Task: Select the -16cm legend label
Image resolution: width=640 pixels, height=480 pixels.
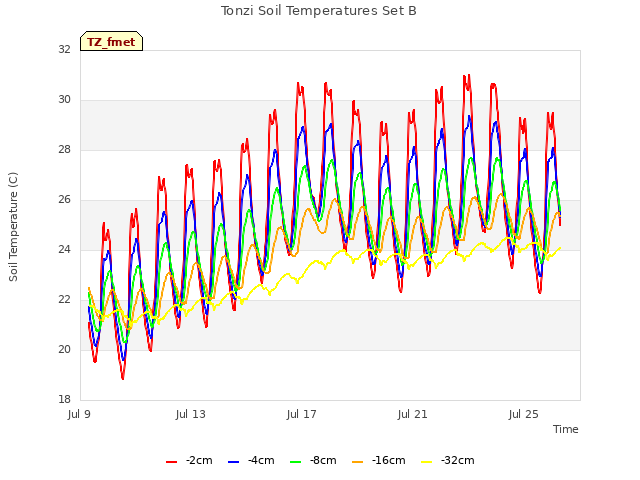Action: tap(389, 460)
